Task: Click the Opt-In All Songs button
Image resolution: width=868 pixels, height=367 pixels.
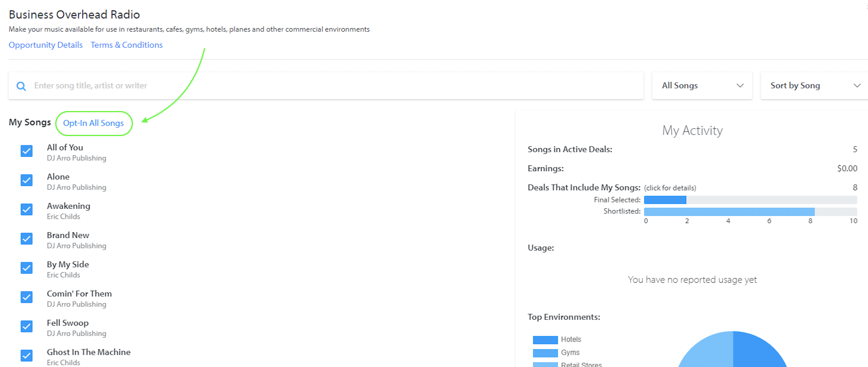Action: pos(94,123)
